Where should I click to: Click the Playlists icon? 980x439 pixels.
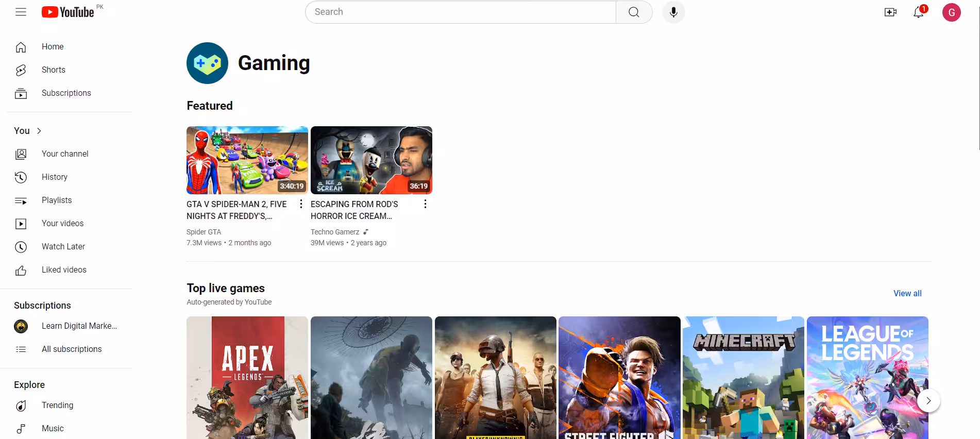click(21, 200)
